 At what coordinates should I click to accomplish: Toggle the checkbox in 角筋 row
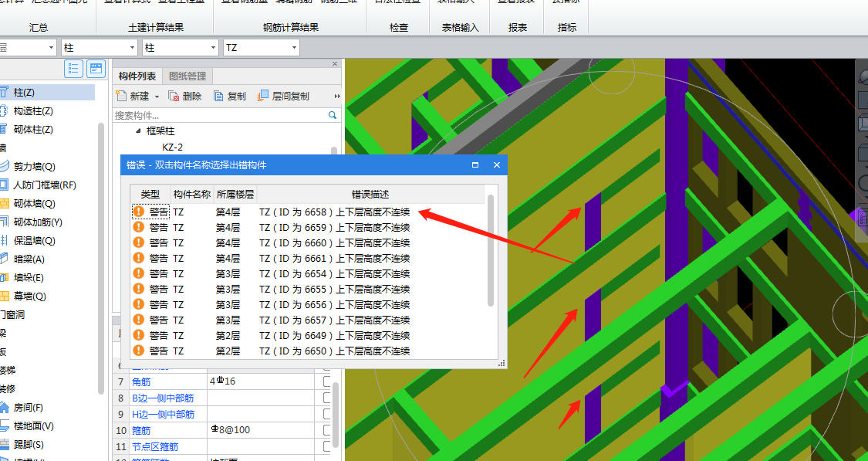pyautogui.click(x=326, y=381)
